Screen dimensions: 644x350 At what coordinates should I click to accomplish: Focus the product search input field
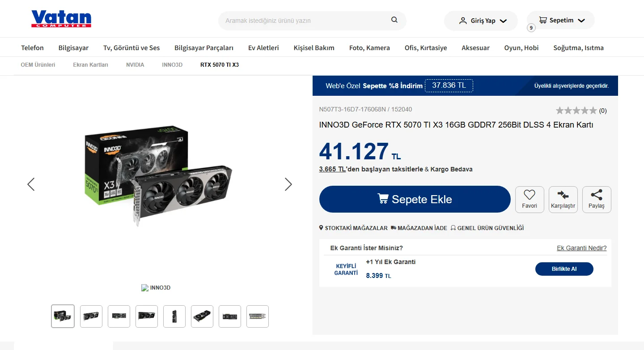[304, 21]
